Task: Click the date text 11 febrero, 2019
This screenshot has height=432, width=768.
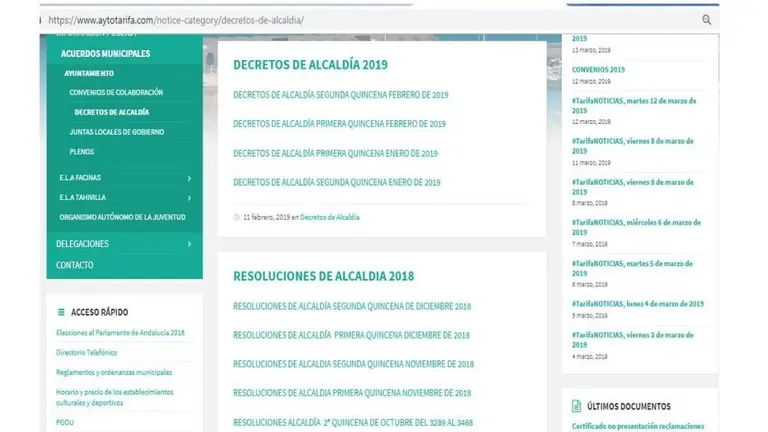Action: [266, 217]
